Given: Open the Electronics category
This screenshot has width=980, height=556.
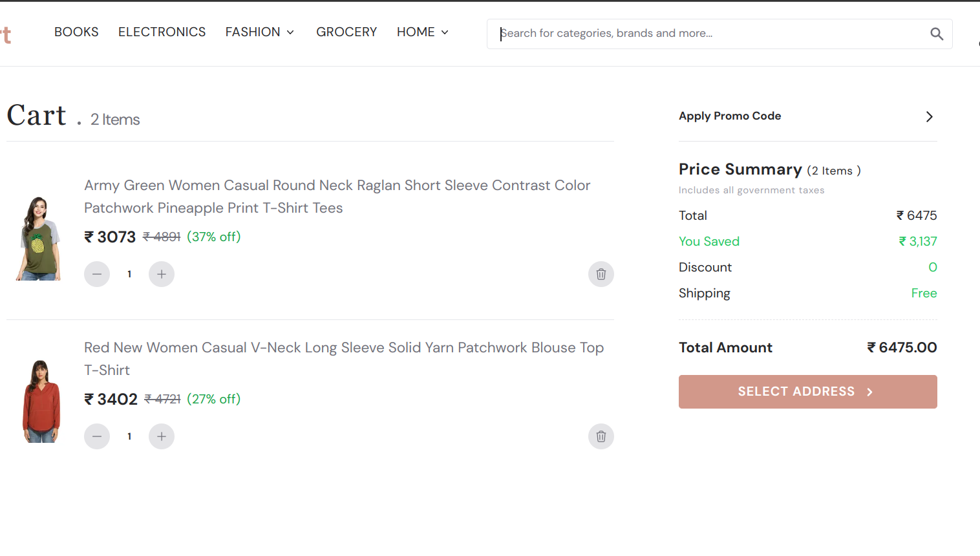Looking at the screenshot, I should point(162,32).
